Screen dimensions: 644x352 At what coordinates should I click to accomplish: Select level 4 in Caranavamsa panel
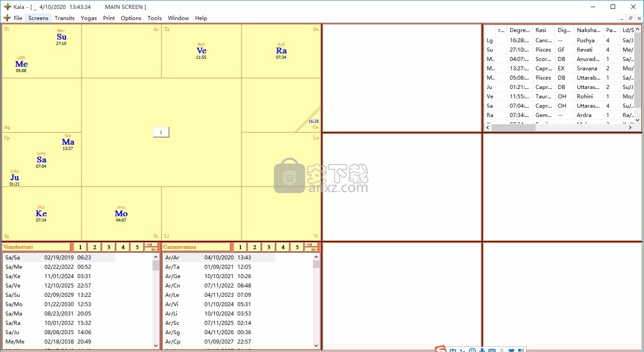coord(283,247)
